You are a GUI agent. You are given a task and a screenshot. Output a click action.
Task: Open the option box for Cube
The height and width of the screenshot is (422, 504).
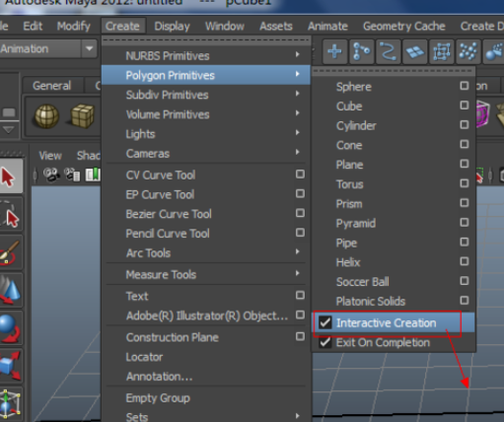coord(464,105)
